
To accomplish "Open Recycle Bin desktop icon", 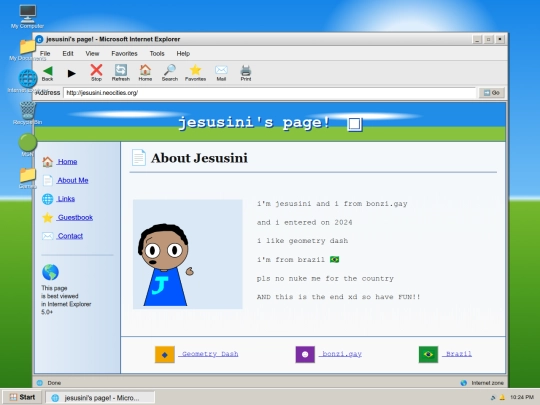I will [28, 113].
